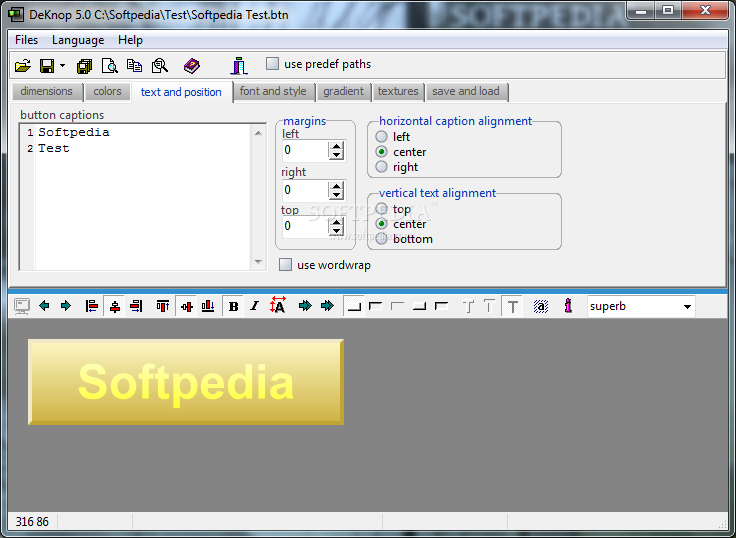Click the first border style icon with bottom-right shadow
This screenshot has height=538, width=736.
pyautogui.click(x=354, y=307)
